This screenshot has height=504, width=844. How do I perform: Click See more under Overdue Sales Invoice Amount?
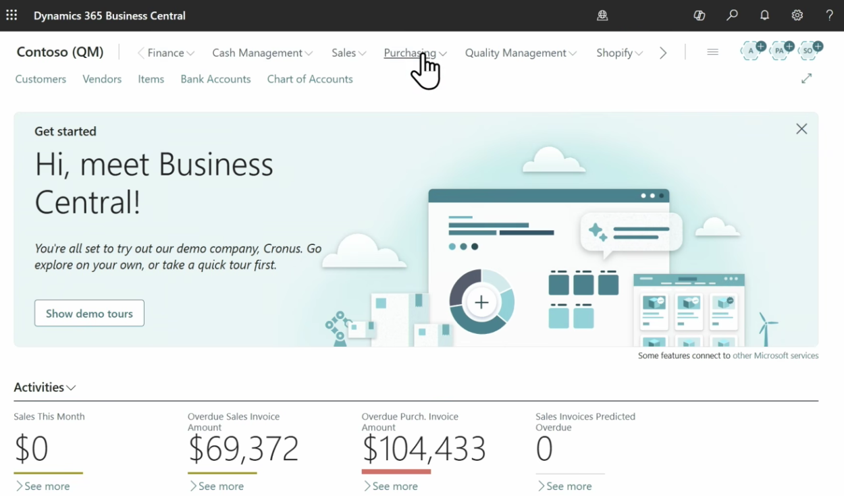(216, 486)
